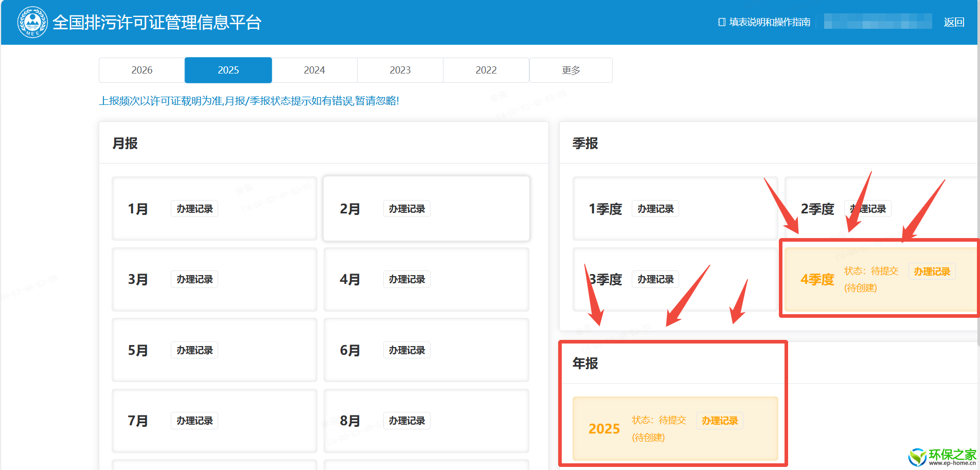This screenshot has height=470, width=980.
Task: Expand the 更多 years option
Action: (571, 70)
